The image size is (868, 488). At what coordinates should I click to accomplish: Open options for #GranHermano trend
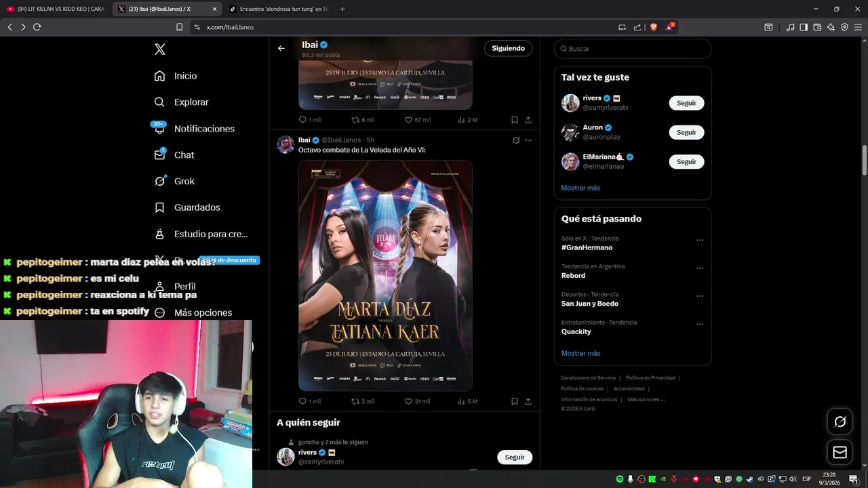point(700,240)
